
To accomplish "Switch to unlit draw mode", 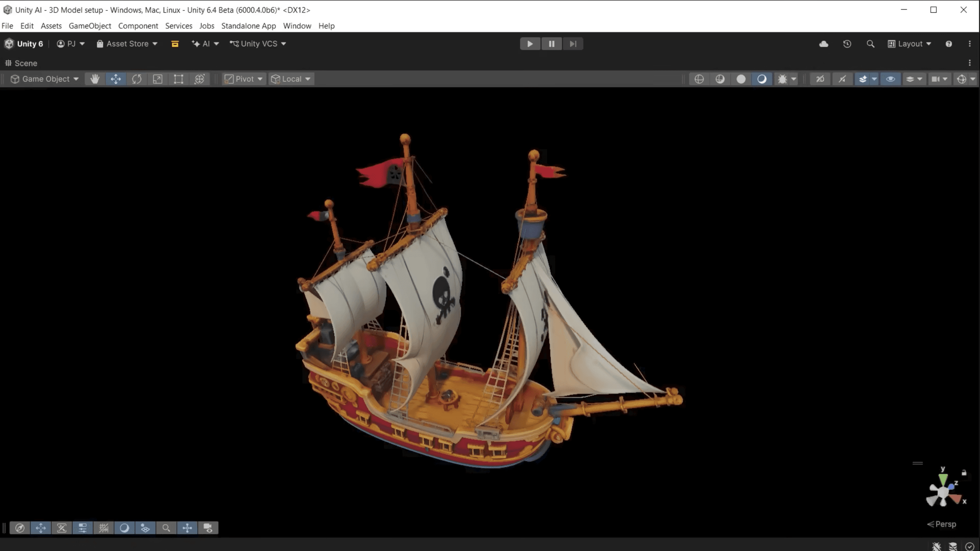I will 741,79.
